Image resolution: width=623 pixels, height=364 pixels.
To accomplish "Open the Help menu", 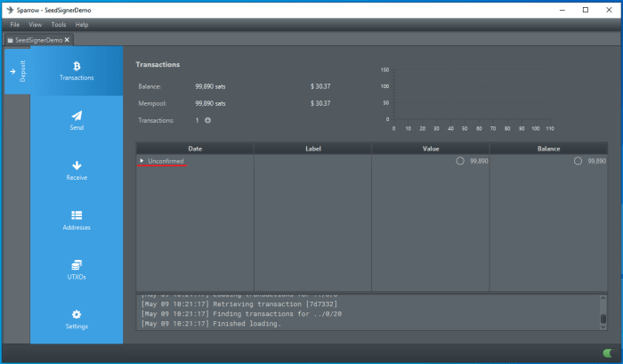I will point(82,25).
